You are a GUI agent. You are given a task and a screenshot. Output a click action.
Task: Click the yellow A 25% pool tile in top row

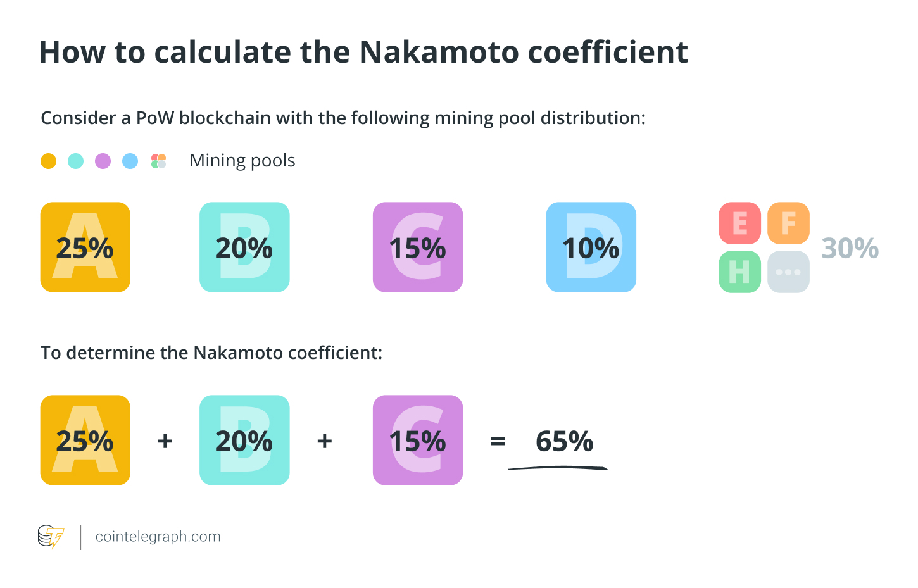85,247
